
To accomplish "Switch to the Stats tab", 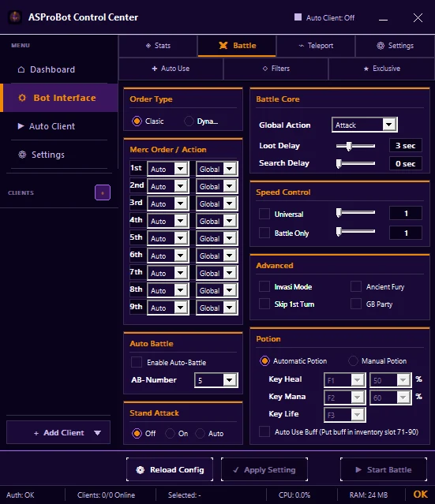I will (x=158, y=46).
